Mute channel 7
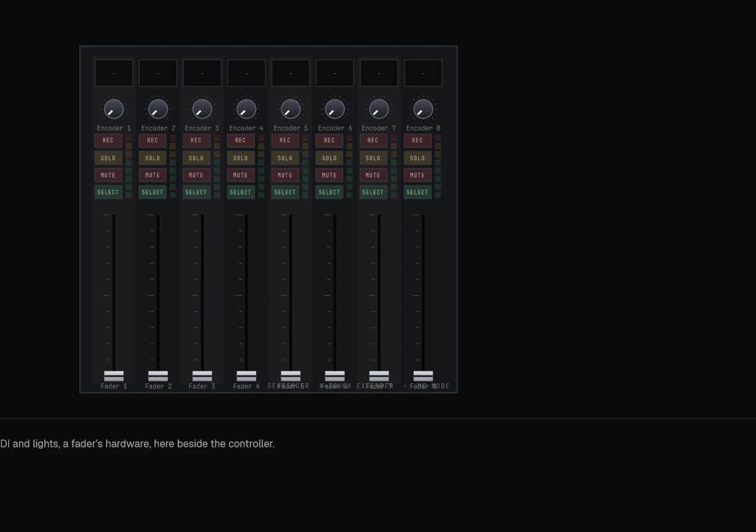Viewport: 756px width, 532px height. point(373,175)
